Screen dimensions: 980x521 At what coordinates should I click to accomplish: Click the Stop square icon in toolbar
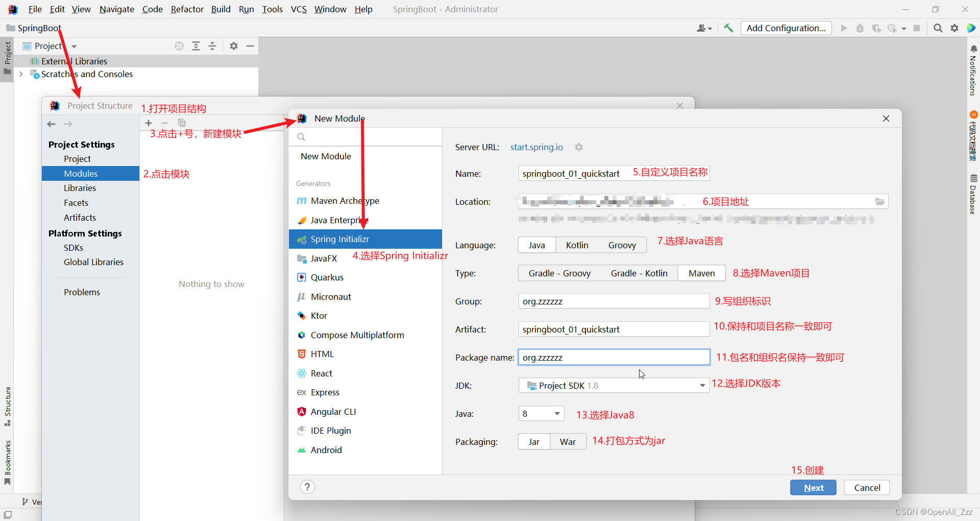[917, 28]
